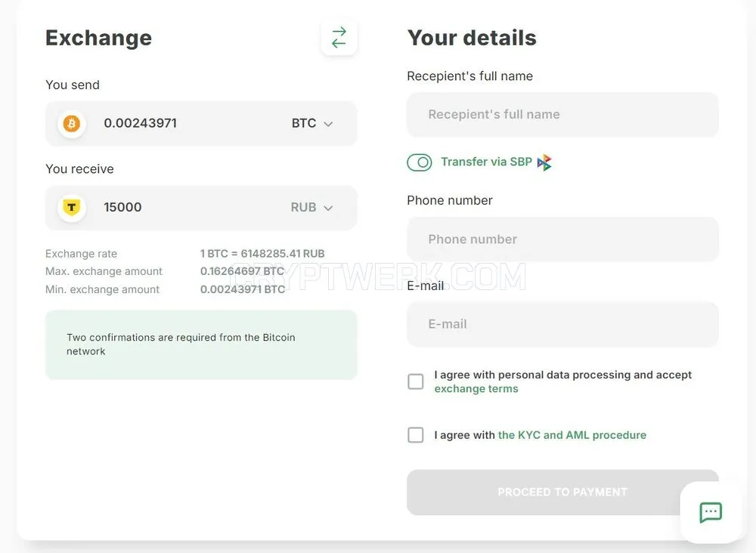Check the personal data processing agreement box
This screenshot has width=756, height=553.
pos(416,382)
